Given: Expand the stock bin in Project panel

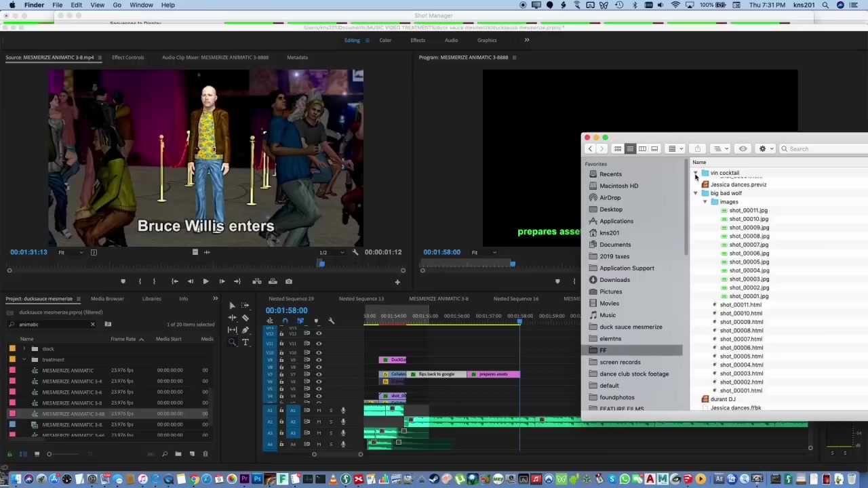Looking at the screenshot, I should coord(24,349).
